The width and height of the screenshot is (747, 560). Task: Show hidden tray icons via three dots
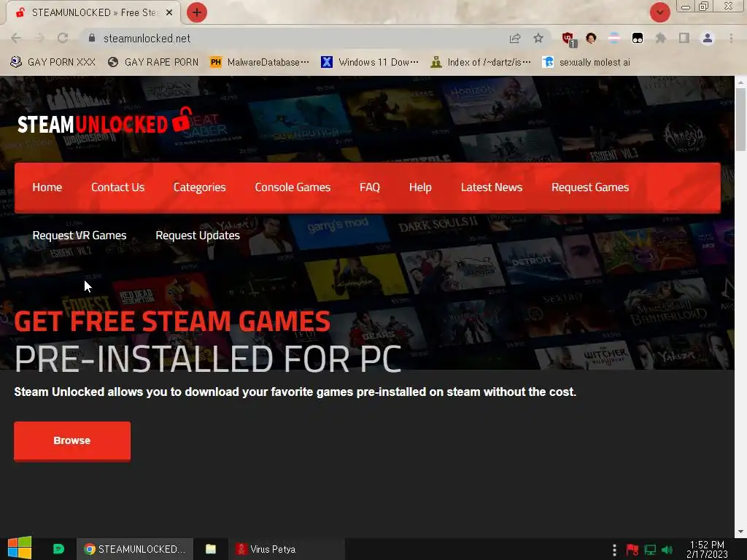614,550
